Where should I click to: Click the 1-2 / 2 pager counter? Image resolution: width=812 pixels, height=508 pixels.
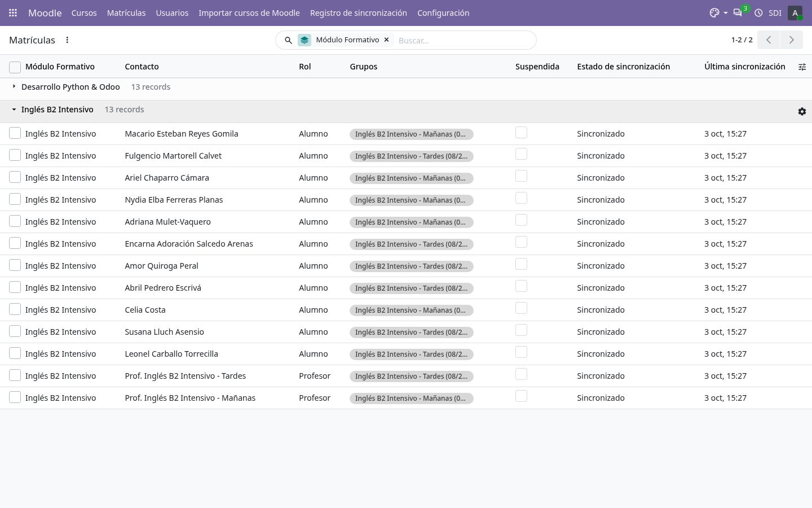point(742,40)
